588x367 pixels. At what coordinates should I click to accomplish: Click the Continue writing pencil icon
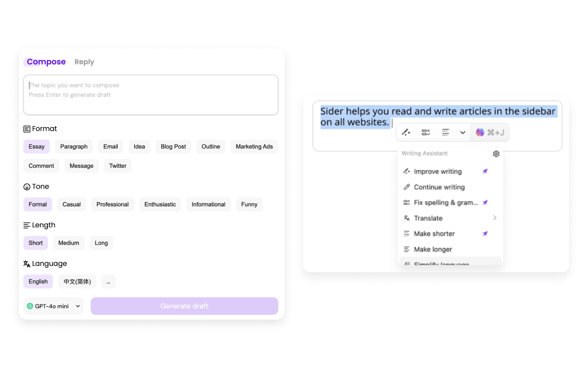(406, 187)
